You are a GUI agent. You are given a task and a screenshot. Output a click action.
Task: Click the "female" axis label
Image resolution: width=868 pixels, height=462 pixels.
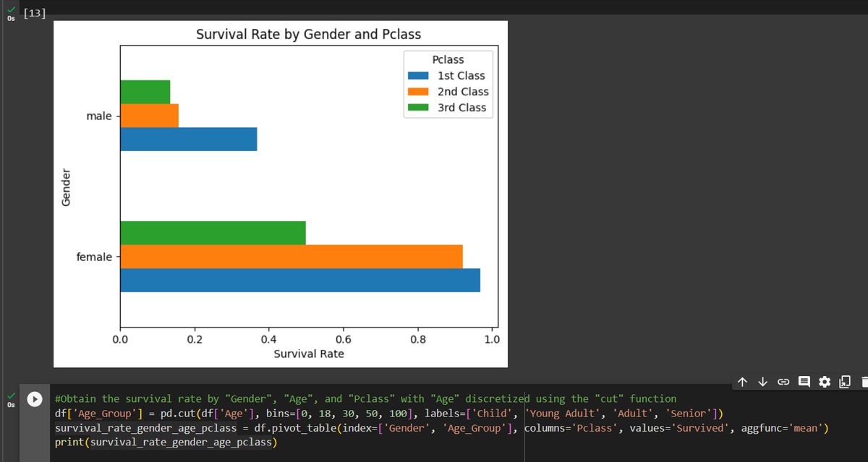(x=94, y=257)
